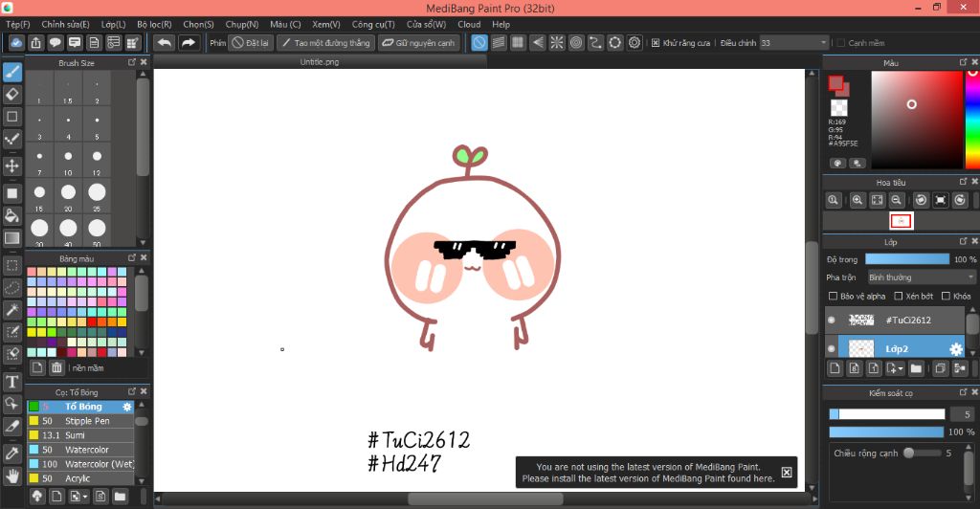The image size is (980, 509).
Task: Open the Lớp(L) menu
Action: 113,24
